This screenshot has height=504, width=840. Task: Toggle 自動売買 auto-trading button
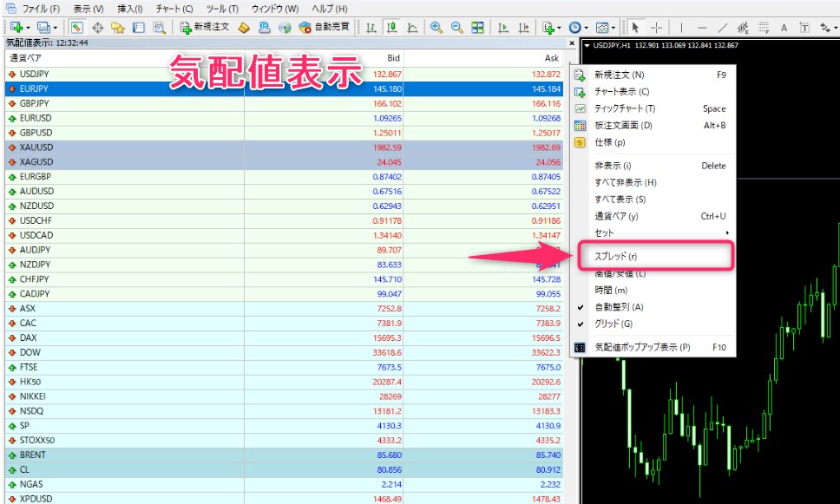click(x=324, y=28)
